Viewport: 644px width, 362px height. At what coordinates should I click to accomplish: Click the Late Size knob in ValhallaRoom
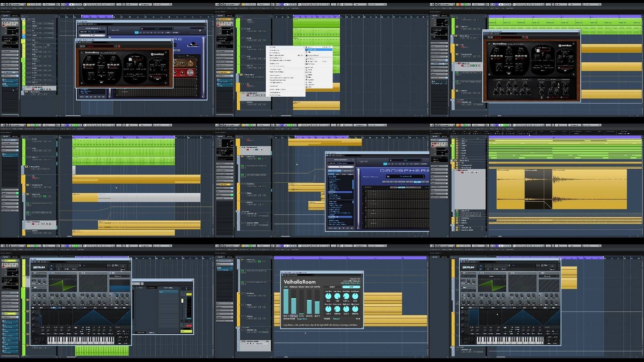328,296
